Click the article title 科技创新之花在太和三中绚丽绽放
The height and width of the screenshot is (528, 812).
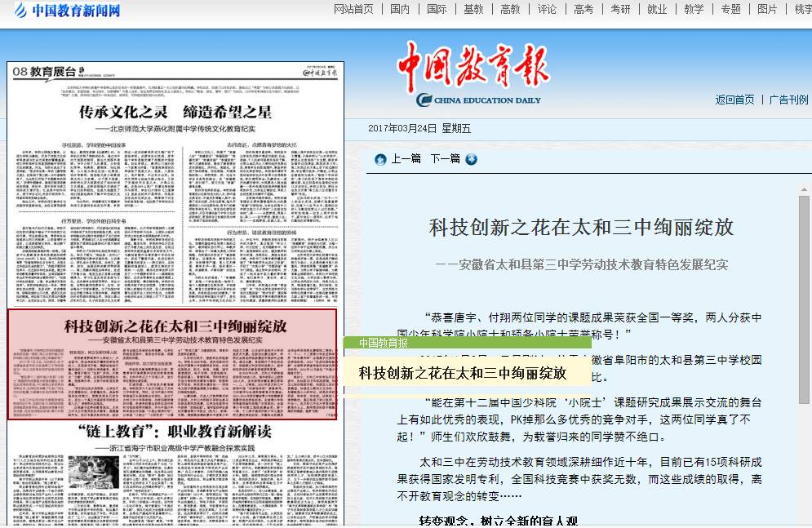coord(582,228)
